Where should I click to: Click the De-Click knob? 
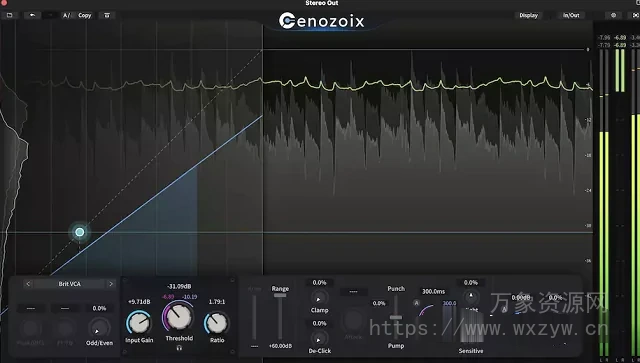coord(319,339)
